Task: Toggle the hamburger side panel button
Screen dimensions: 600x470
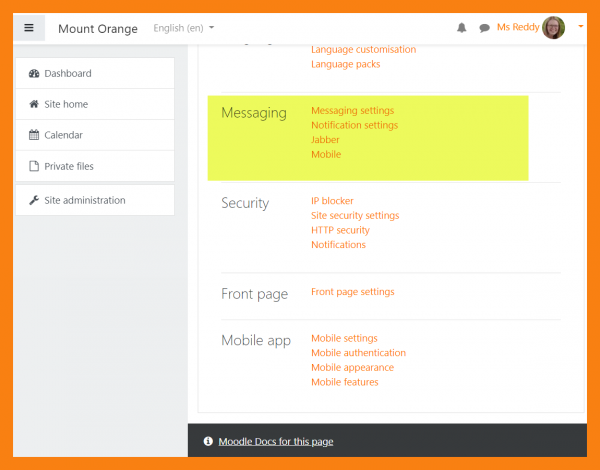Action: coord(29,28)
